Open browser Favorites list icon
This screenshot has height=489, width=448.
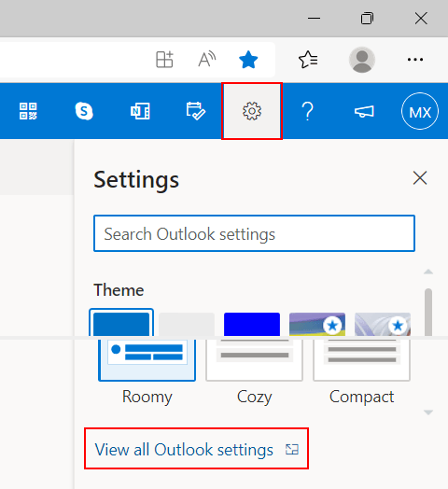pos(308,59)
